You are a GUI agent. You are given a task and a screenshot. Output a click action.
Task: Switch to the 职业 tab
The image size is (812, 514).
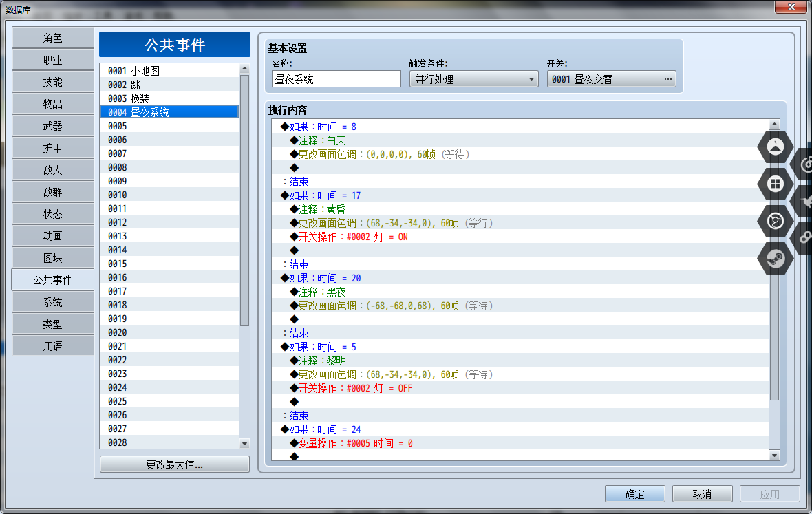(52, 60)
